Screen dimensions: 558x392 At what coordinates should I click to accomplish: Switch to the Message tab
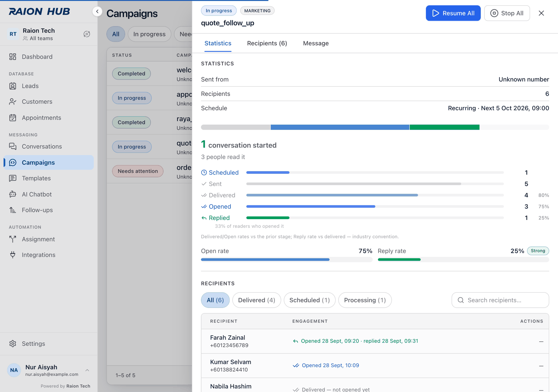[316, 43]
